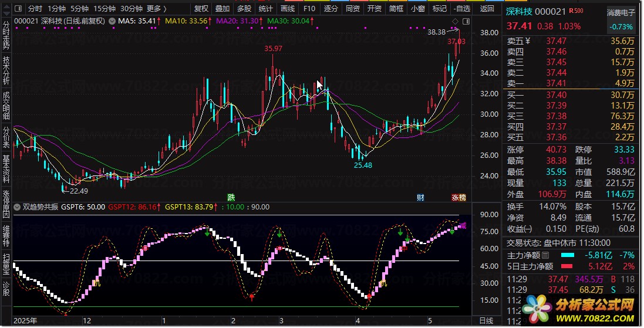Open the F10 company info

[x=309, y=8]
